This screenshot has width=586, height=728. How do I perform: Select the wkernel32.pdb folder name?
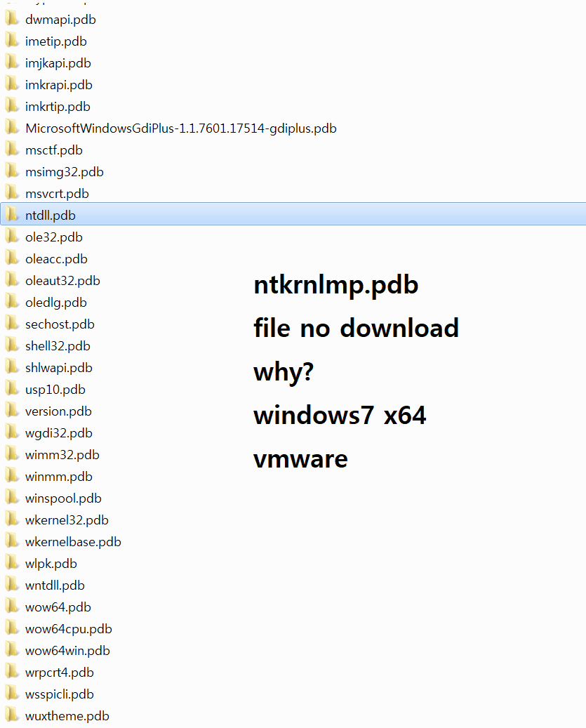[67, 520]
